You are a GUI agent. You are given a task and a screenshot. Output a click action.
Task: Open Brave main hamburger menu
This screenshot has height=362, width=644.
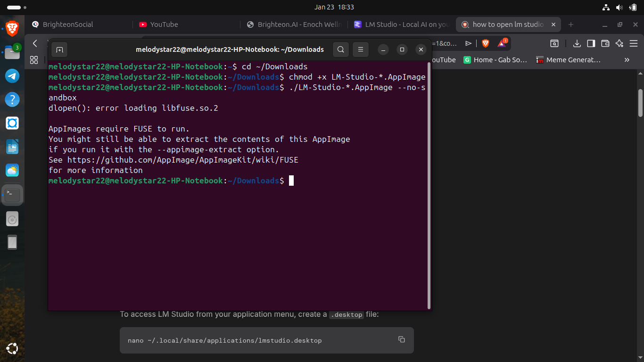(x=634, y=43)
